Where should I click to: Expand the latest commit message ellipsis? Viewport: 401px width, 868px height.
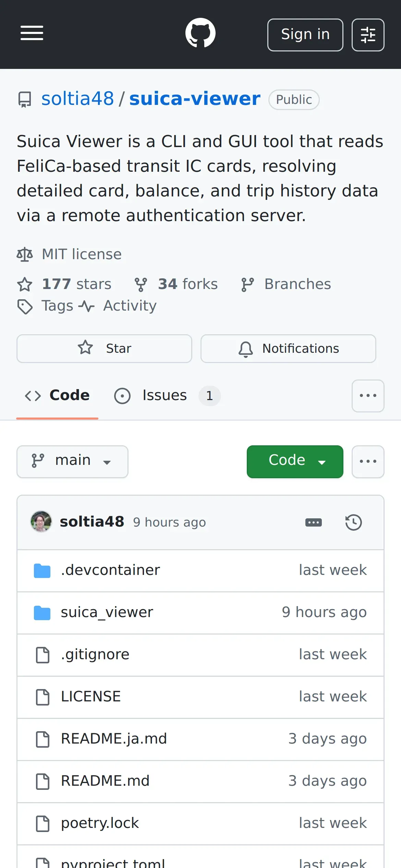point(313,522)
